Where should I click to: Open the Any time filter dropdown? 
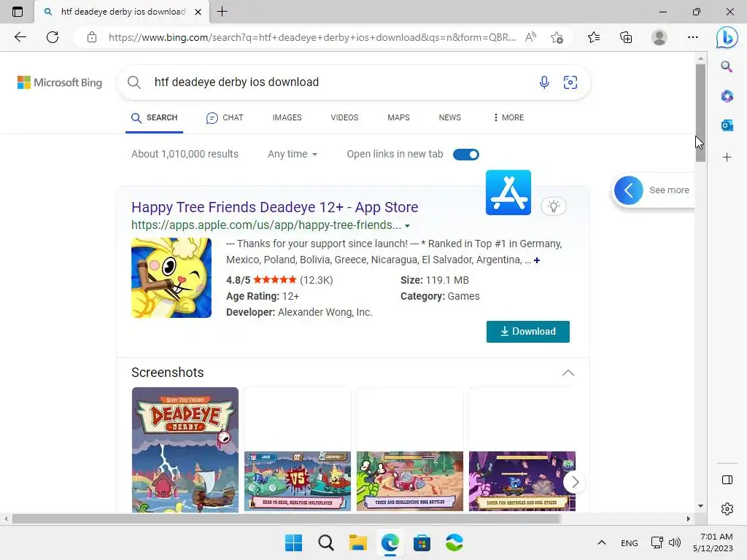point(292,155)
